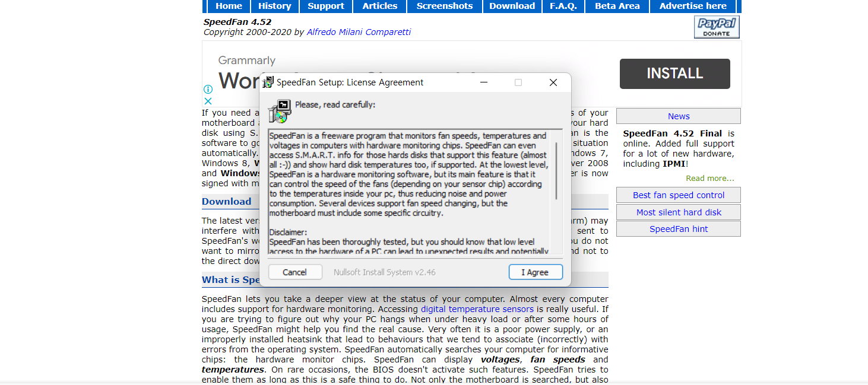This screenshot has width=868, height=385.
Task: Cancel the SpeedFan setup
Action: point(294,272)
